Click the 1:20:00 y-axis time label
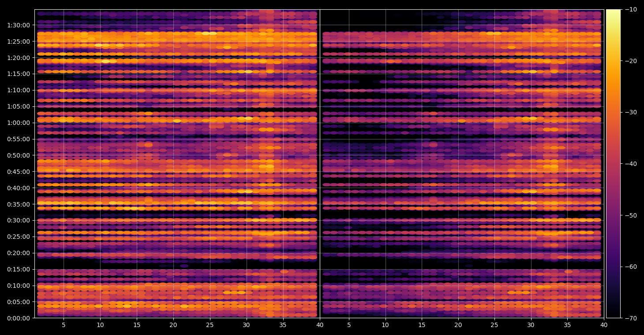Image resolution: width=644 pixels, height=335 pixels. 18,58
